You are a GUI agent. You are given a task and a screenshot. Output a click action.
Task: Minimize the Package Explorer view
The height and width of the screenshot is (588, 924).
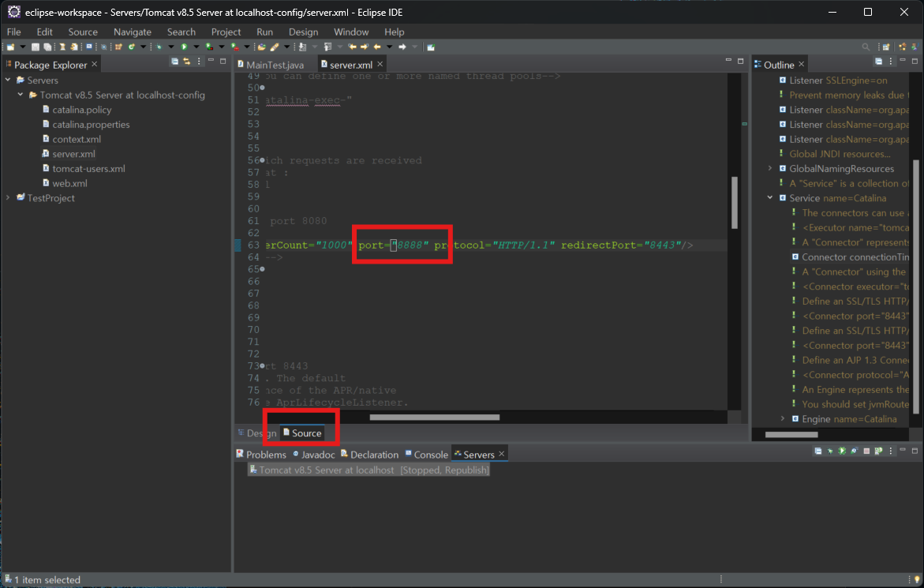(x=211, y=61)
